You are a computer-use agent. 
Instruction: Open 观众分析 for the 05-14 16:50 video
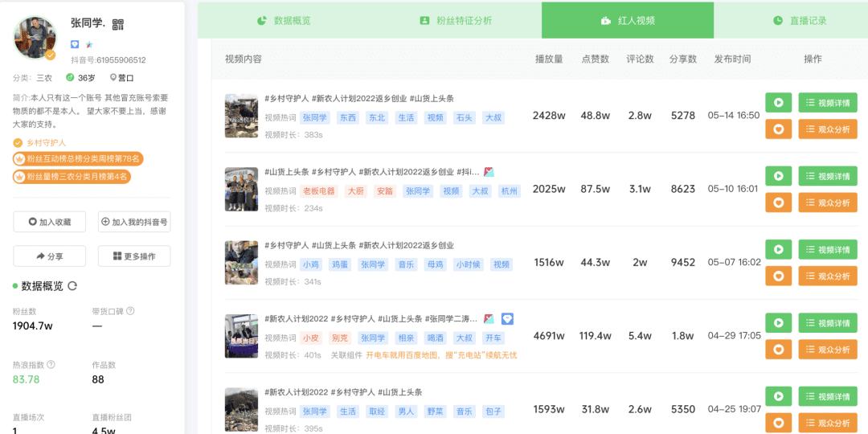(828, 129)
